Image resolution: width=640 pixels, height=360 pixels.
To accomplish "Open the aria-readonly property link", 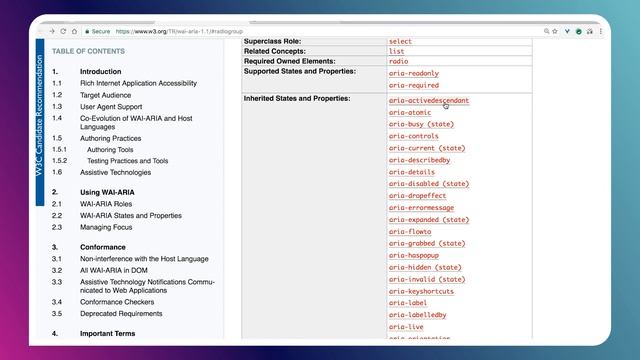I will pos(413,73).
